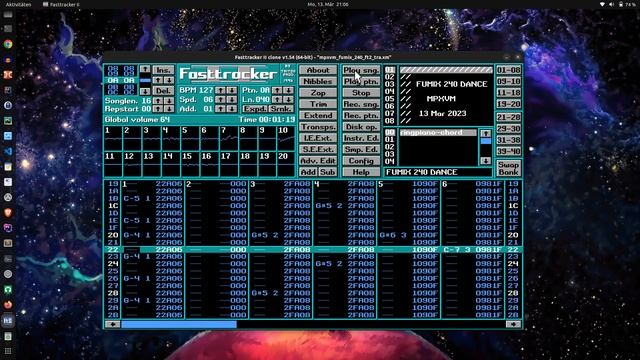
Task: Increase Songlen value with up arrow
Action: pyautogui.click(x=158, y=100)
